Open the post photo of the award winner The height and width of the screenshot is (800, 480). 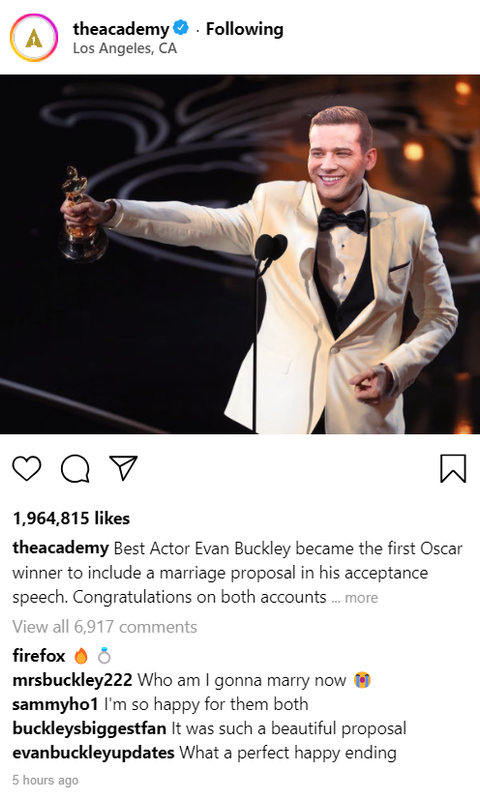coord(240,255)
